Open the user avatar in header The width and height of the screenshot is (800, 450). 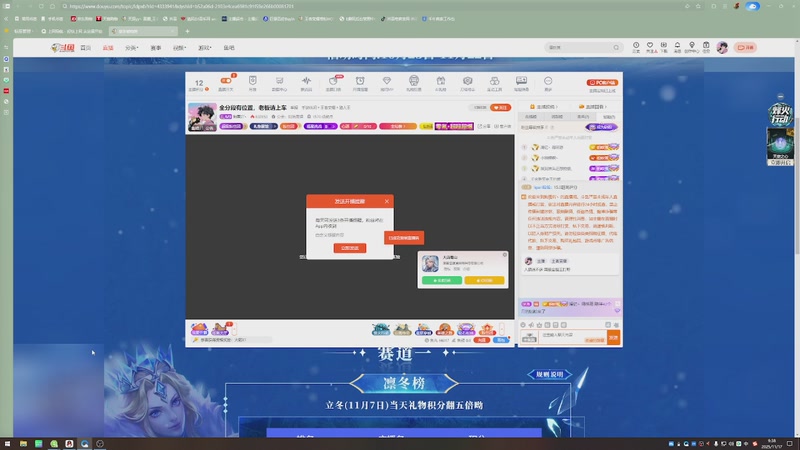(x=722, y=47)
